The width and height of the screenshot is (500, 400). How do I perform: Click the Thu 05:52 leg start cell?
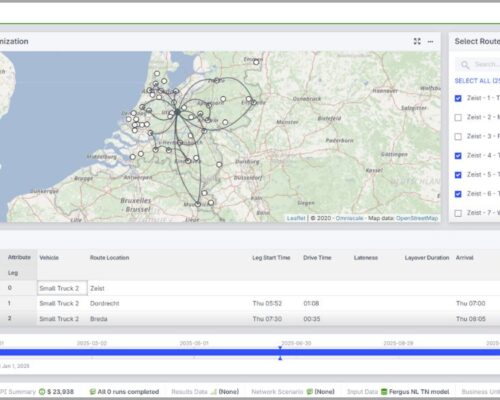[x=267, y=303]
